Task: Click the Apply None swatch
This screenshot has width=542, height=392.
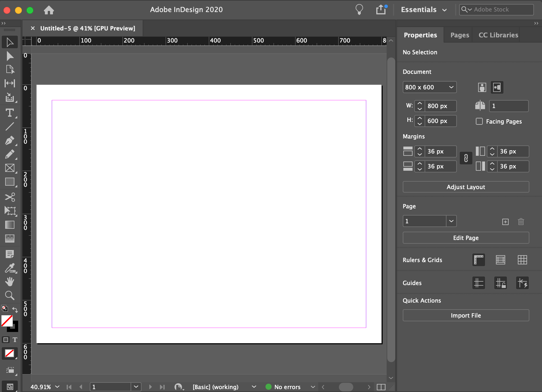Action: point(9,353)
